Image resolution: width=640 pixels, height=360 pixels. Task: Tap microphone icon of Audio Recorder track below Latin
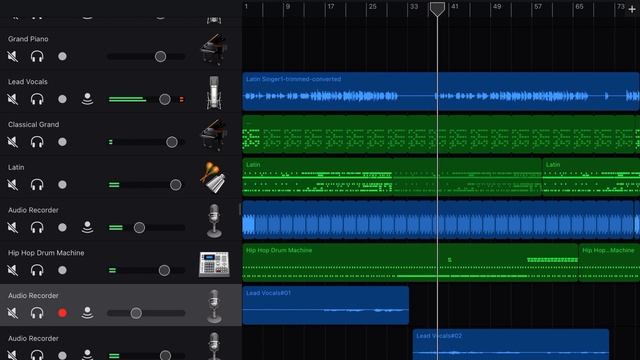214,221
